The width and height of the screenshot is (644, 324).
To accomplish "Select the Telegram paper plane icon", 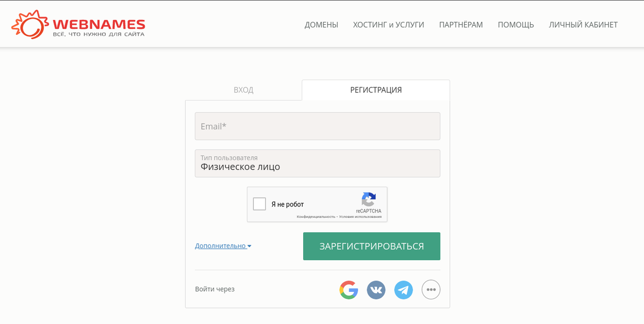I will pos(404,290).
